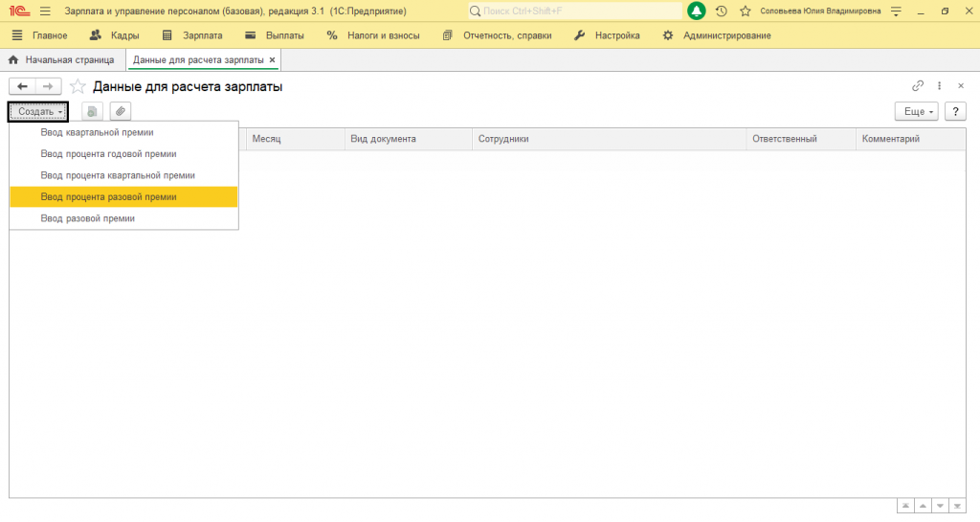Select the Данные для расчета зарплаты tab
Screen dimensions: 980x522
pyautogui.click(x=198, y=60)
